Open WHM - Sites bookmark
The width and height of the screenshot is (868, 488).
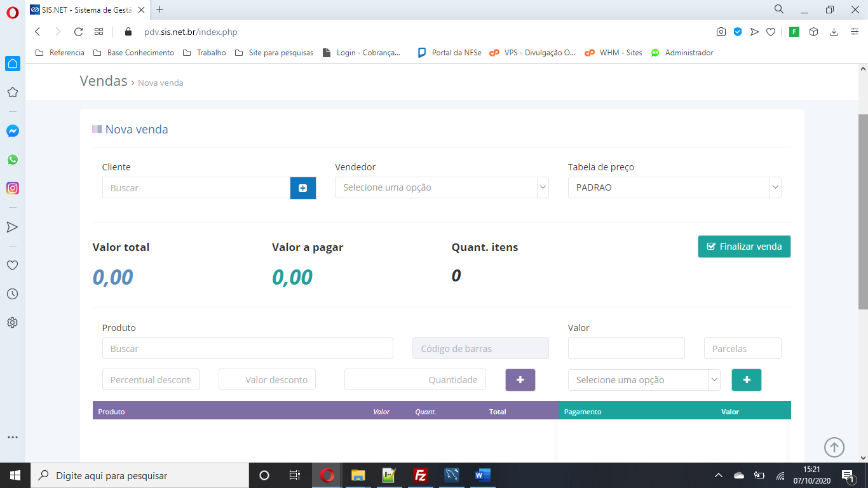point(613,53)
